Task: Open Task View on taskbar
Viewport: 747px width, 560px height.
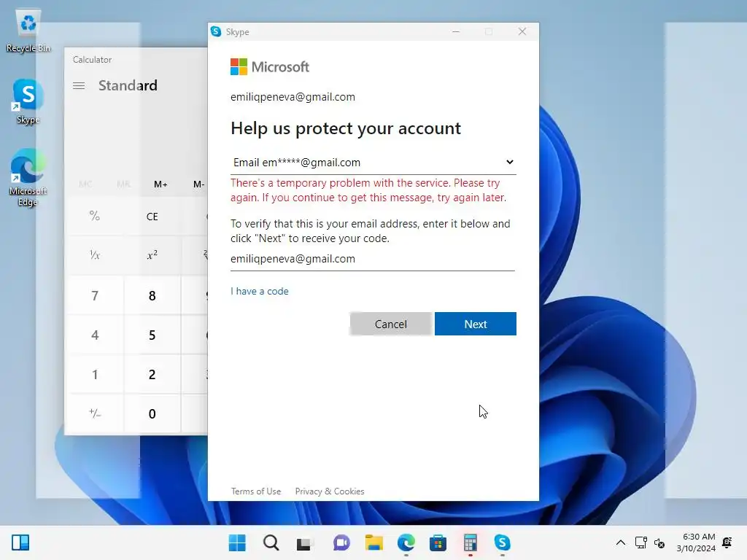Action: [x=303, y=542]
